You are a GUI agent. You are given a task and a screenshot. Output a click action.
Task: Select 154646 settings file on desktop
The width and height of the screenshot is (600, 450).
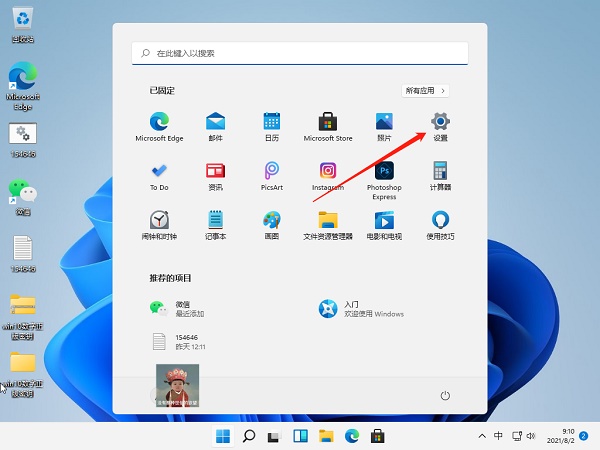coord(23,140)
